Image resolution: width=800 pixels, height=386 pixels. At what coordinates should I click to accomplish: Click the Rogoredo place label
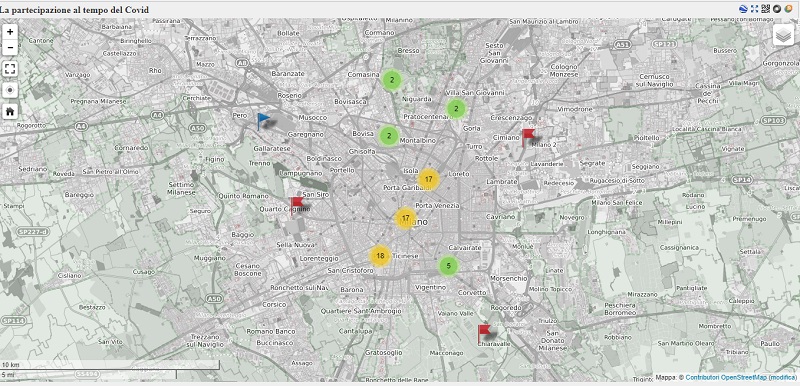pos(506,308)
